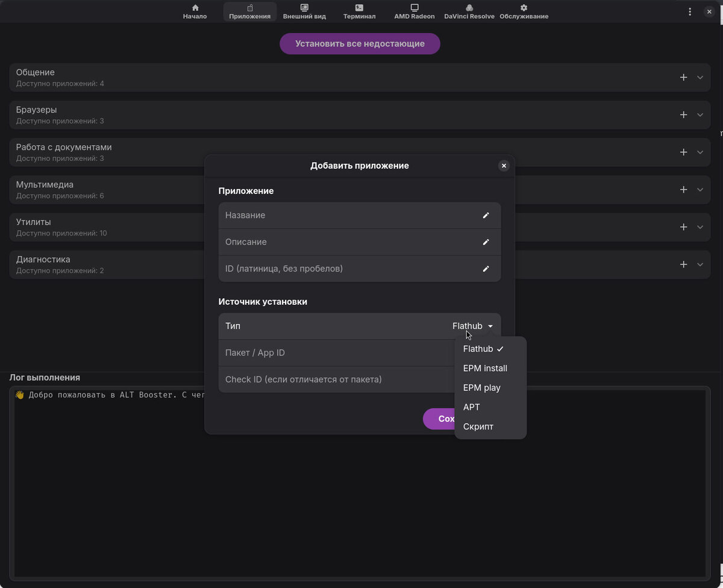
Task: Click the partially hidden Сохранить button
Action: pyautogui.click(x=439, y=419)
